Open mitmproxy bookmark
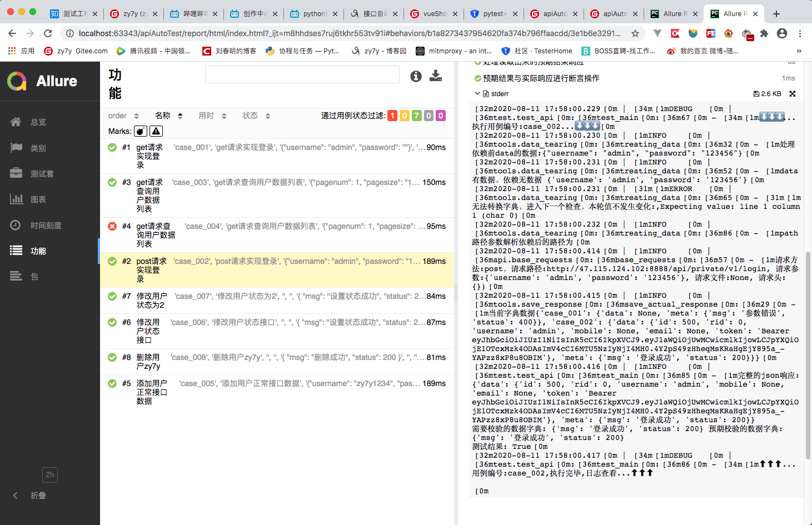Image resolution: width=812 pixels, height=525 pixels. (454, 51)
